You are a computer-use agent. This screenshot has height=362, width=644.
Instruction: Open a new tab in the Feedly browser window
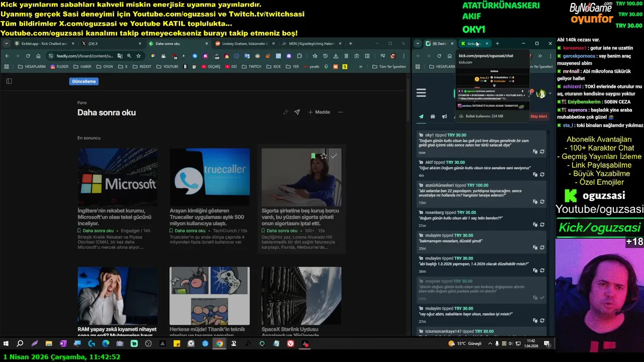click(x=351, y=44)
